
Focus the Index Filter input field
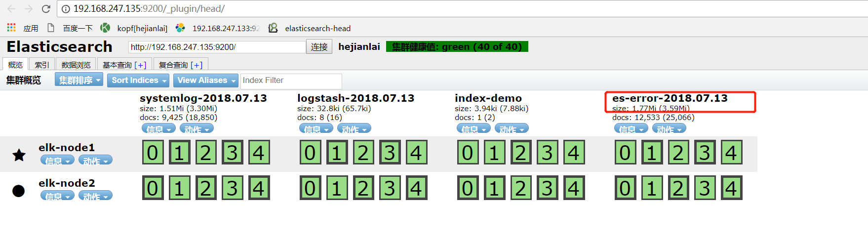coord(291,81)
